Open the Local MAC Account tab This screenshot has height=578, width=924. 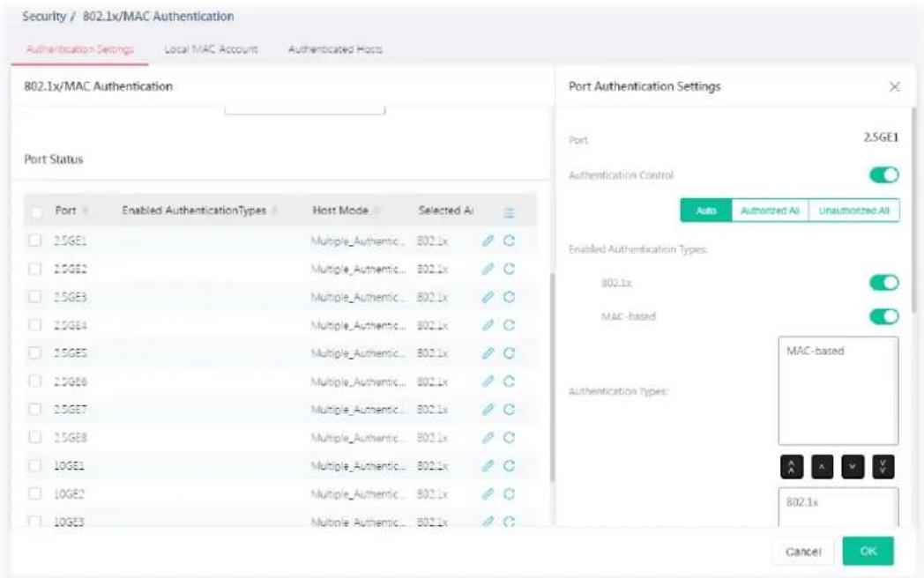pyautogui.click(x=211, y=49)
